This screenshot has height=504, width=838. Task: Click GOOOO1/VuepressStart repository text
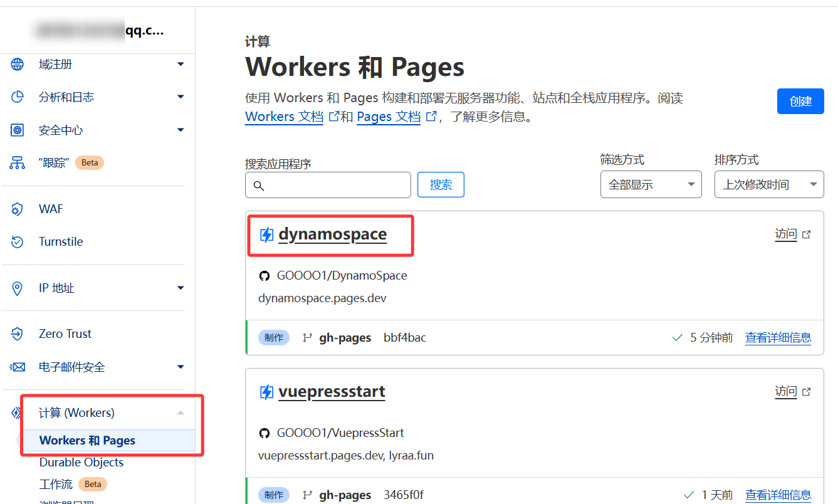pyautogui.click(x=340, y=433)
